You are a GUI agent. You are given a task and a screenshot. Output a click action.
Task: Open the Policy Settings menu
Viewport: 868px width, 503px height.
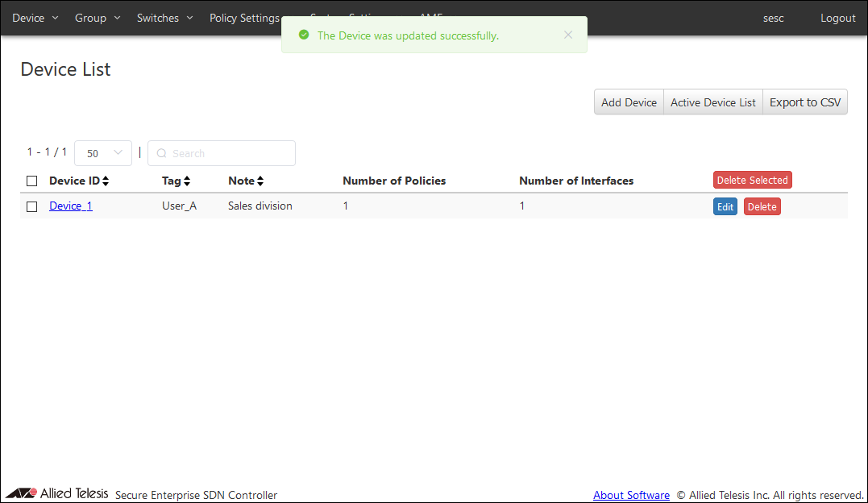(x=245, y=18)
